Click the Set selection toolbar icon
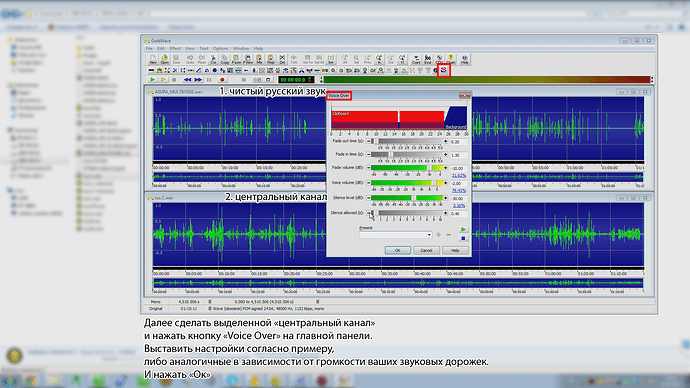 330,59
